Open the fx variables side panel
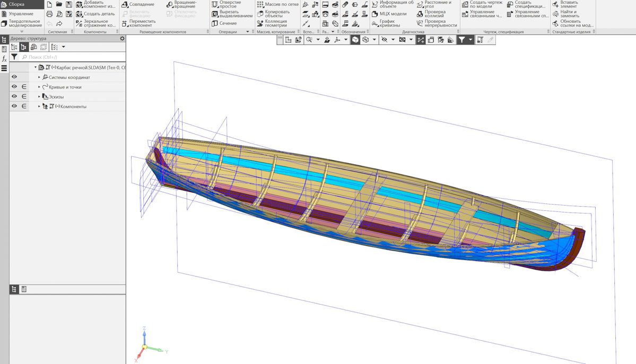The image size is (636, 364). point(4,59)
